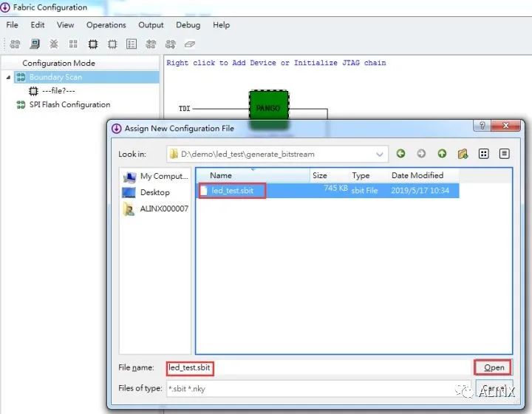This screenshot has width=532, height=414.
Task: Open Desktop in dialog sidebar
Action: (146, 192)
